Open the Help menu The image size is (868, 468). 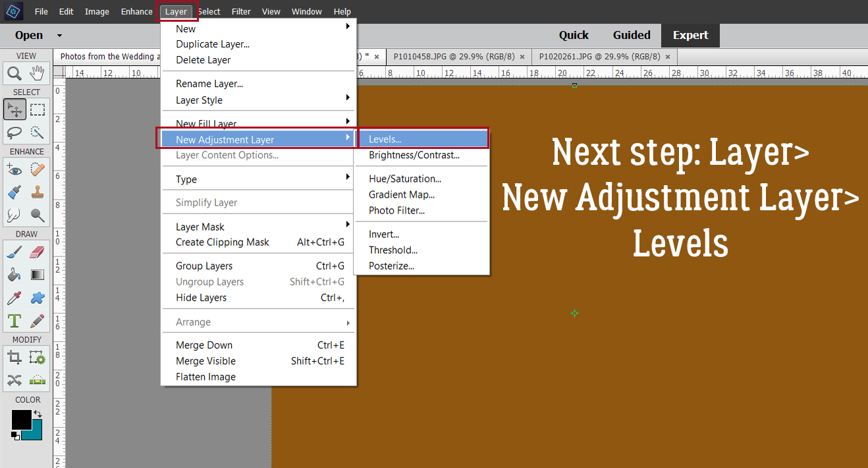(342, 12)
